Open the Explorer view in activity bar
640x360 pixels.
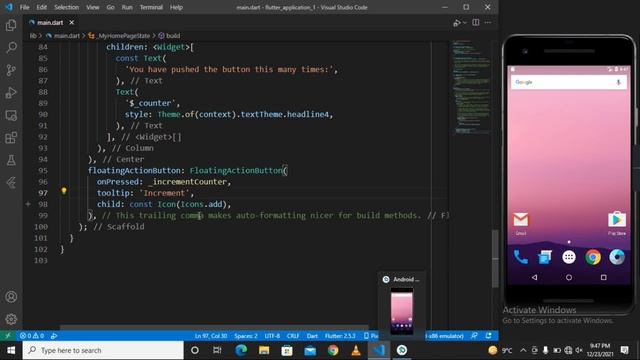coord(11,25)
